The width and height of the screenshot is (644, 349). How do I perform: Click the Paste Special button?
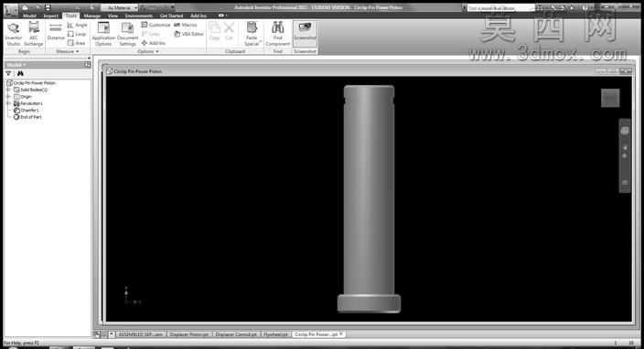pos(252,34)
